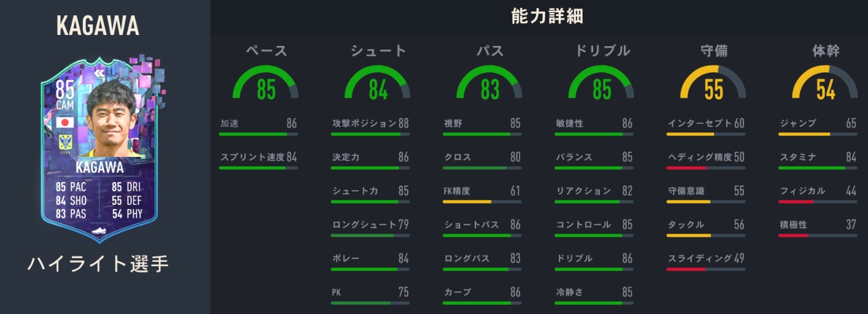Select the パス category heading
The width and height of the screenshot is (868, 314).
(x=490, y=51)
